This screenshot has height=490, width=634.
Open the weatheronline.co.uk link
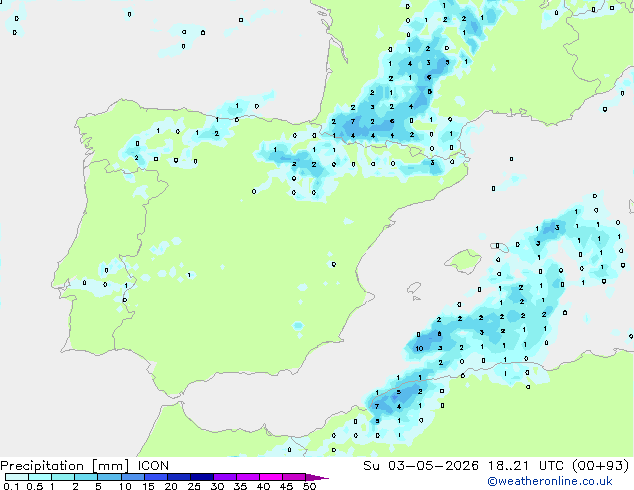[550, 481]
